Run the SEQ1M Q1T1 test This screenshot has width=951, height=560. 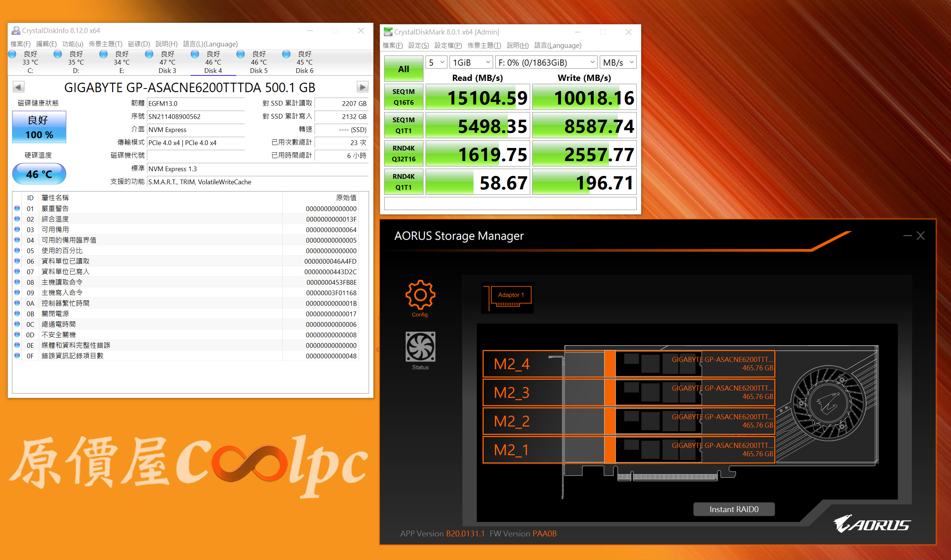(x=403, y=125)
